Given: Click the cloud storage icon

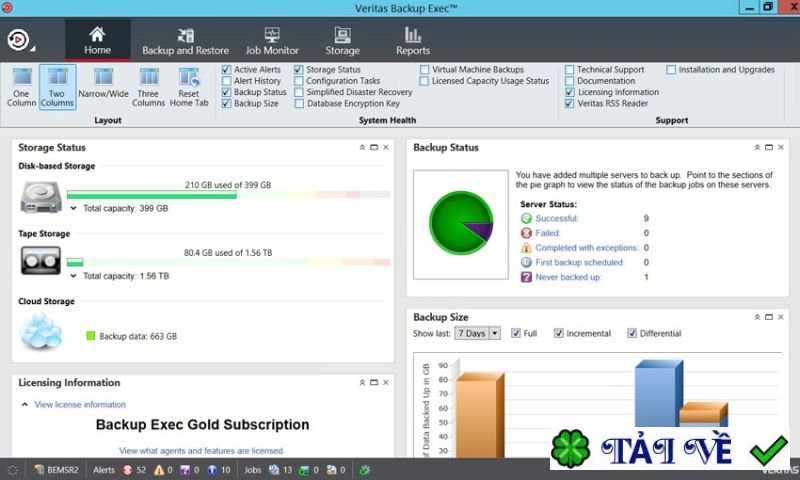Looking at the screenshot, I should point(41,331).
